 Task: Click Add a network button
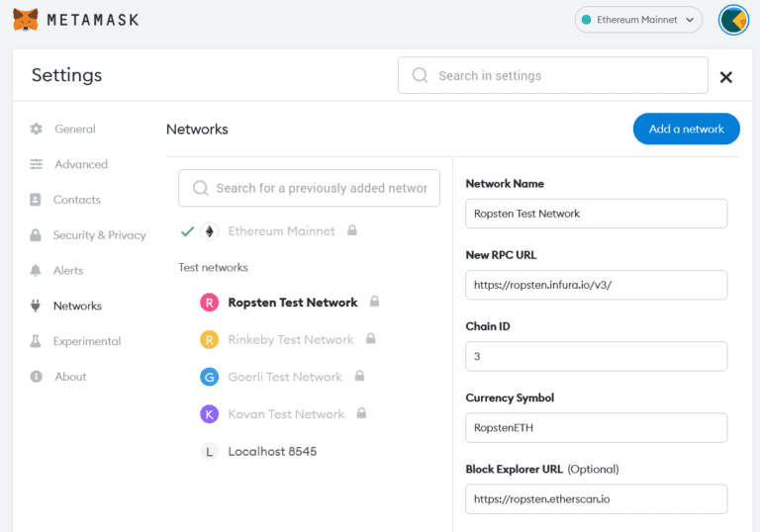click(x=687, y=129)
